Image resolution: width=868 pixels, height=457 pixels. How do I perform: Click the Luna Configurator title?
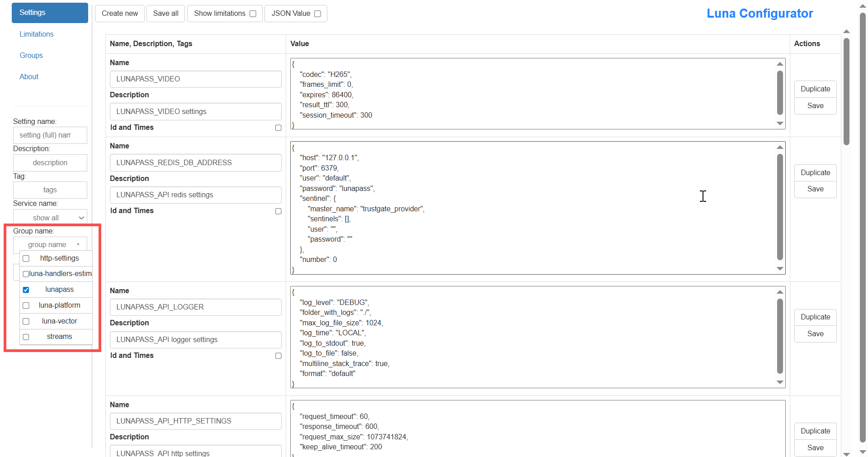pos(759,14)
